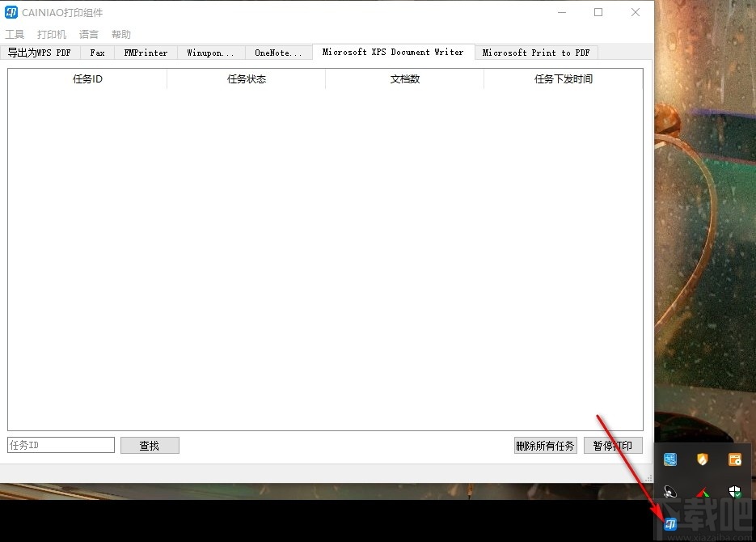Click the 查找 button
This screenshot has height=542, width=756.
pos(150,446)
